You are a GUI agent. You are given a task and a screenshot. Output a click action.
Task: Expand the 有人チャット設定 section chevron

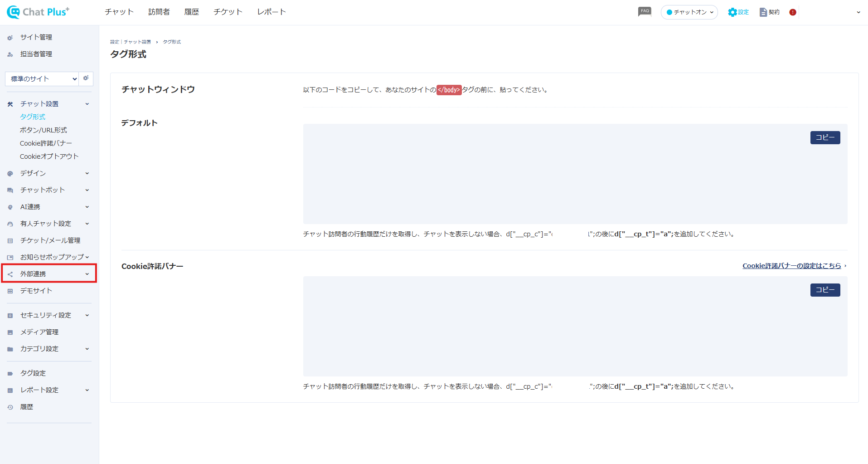click(87, 224)
